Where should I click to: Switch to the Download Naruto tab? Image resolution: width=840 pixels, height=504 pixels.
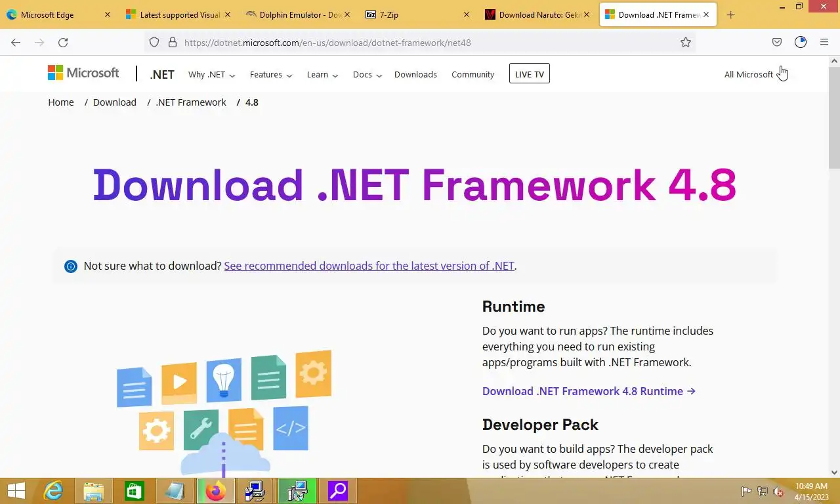point(539,14)
